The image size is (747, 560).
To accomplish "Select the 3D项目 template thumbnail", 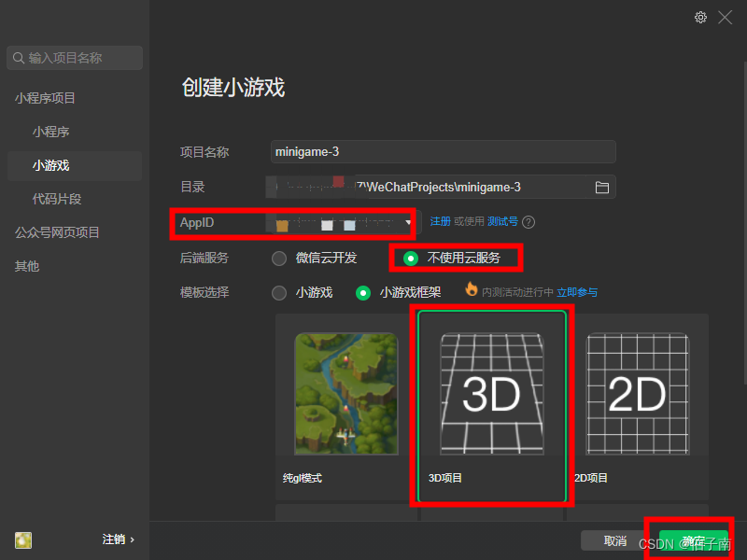I will 491,392.
